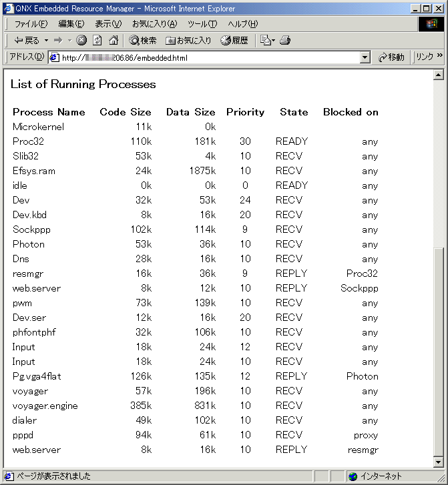Refresh the page using the refresh icon
The width and height of the screenshot is (448, 485).
pos(97,40)
